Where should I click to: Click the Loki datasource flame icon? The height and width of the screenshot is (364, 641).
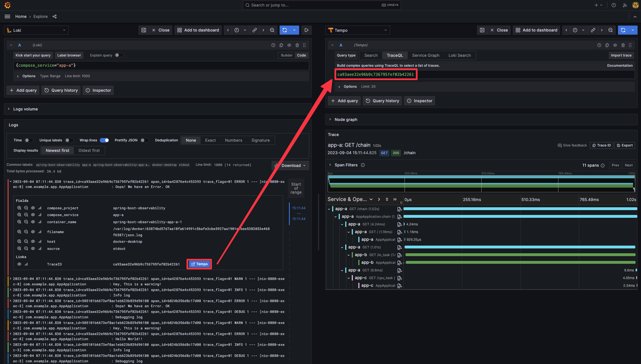click(9, 30)
